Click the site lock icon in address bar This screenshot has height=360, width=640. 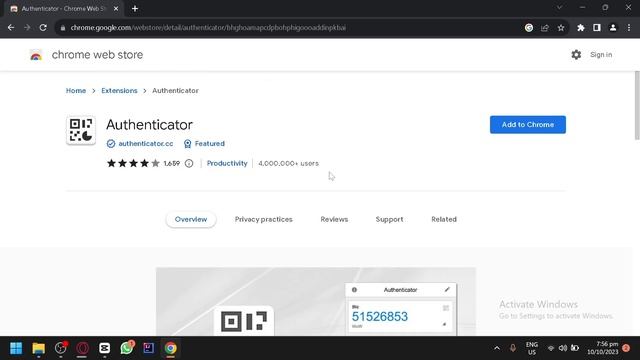(x=62, y=28)
